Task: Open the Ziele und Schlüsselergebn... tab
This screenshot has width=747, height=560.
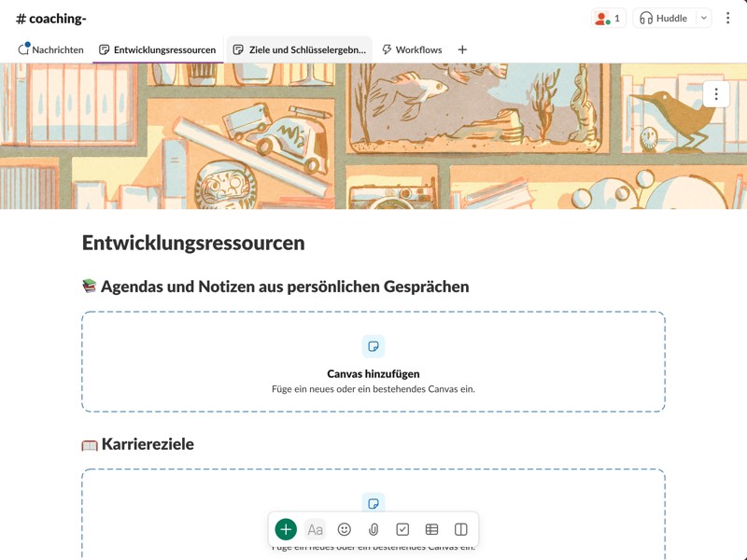Action: pos(299,49)
